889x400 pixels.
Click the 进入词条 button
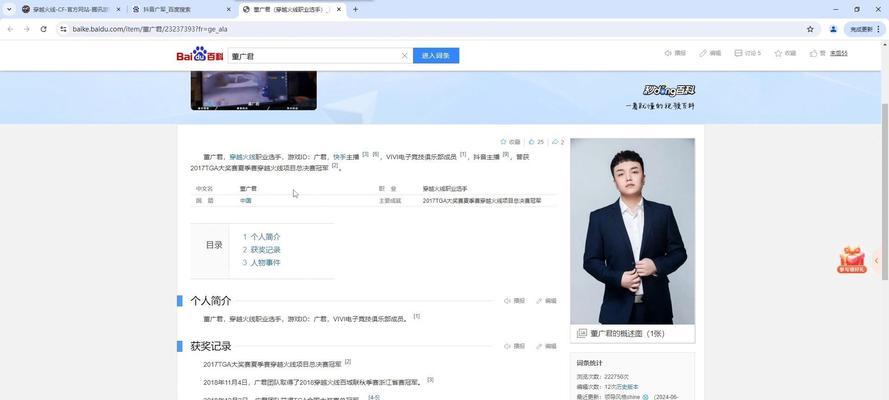[x=436, y=56]
